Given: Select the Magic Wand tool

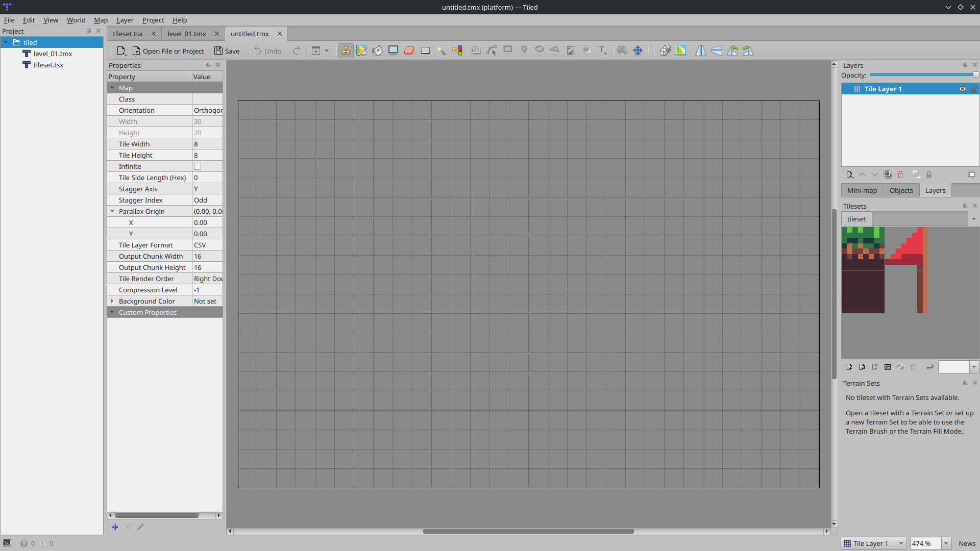Looking at the screenshot, I should (x=441, y=51).
